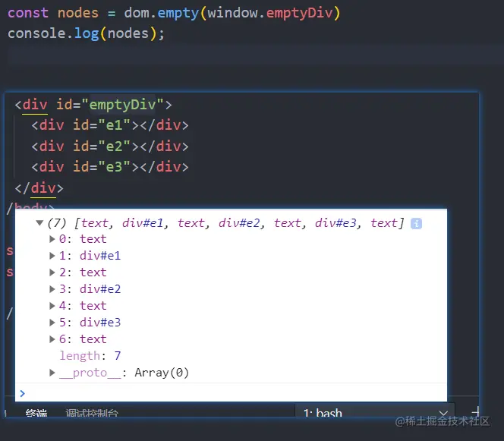Click the new terminal plus icon
The image size is (504, 441).
pos(475,411)
